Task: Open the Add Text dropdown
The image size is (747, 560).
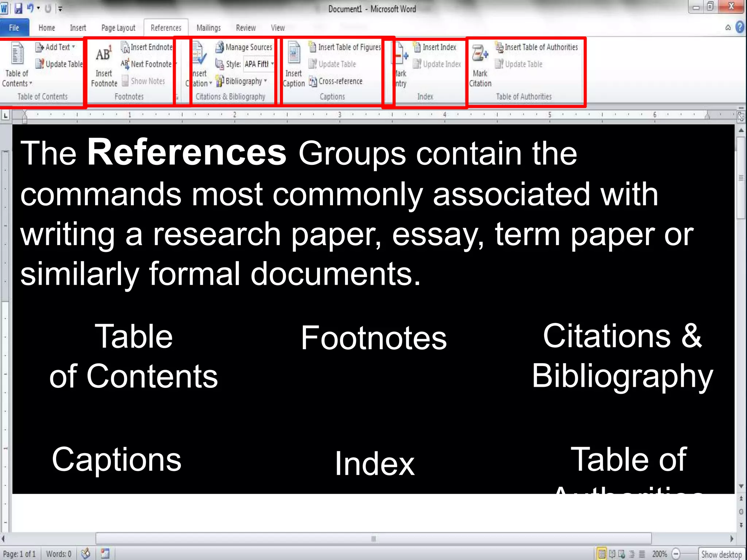Action: [x=55, y=47]
